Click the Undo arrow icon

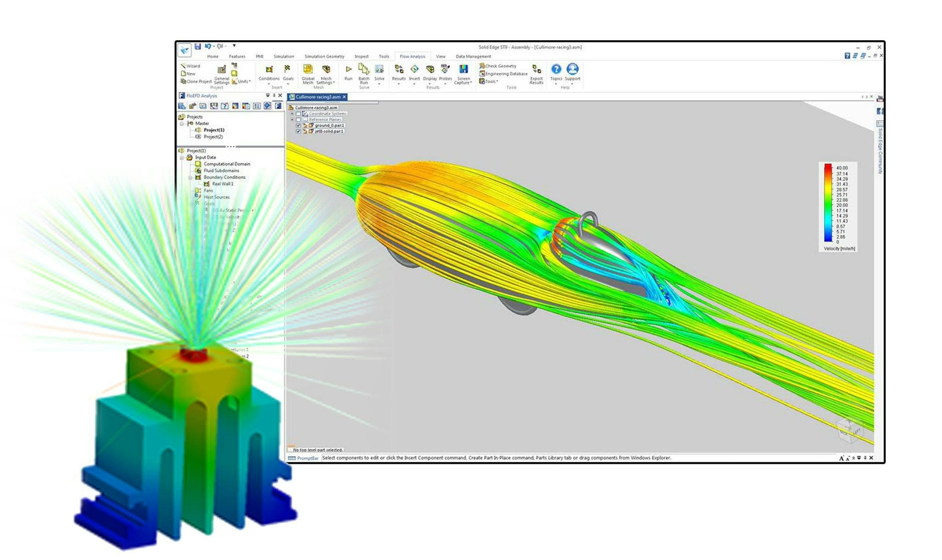208,46
